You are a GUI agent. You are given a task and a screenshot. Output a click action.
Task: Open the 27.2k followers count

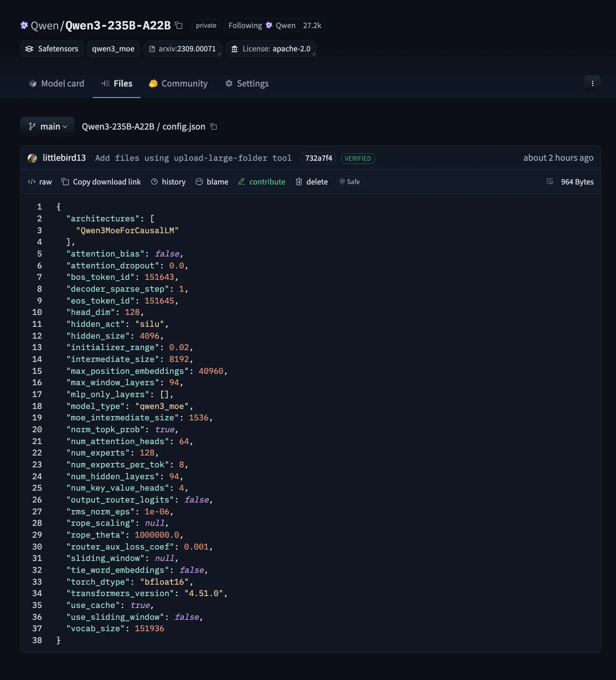pos(312,25)
